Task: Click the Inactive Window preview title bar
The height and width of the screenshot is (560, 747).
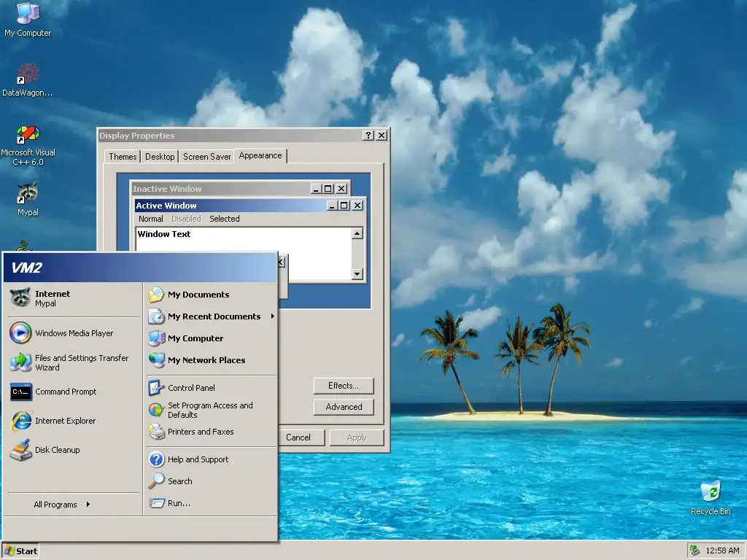Action: tap(220, 189)
